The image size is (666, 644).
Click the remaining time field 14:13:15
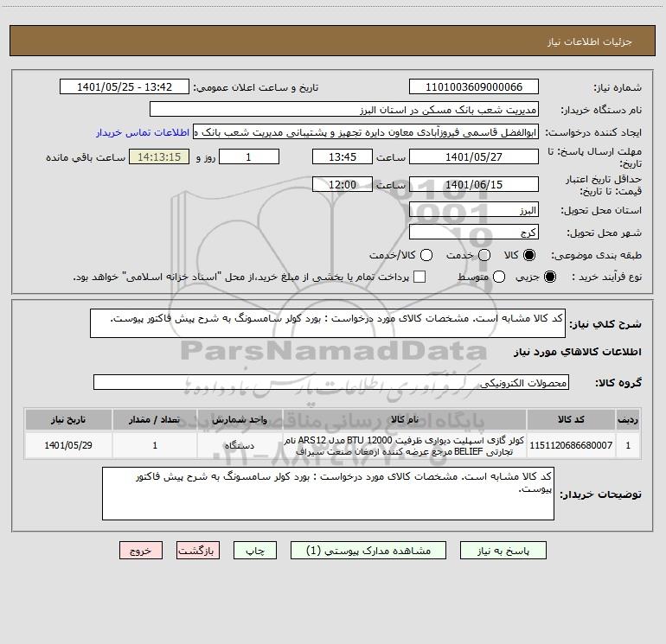159,156
